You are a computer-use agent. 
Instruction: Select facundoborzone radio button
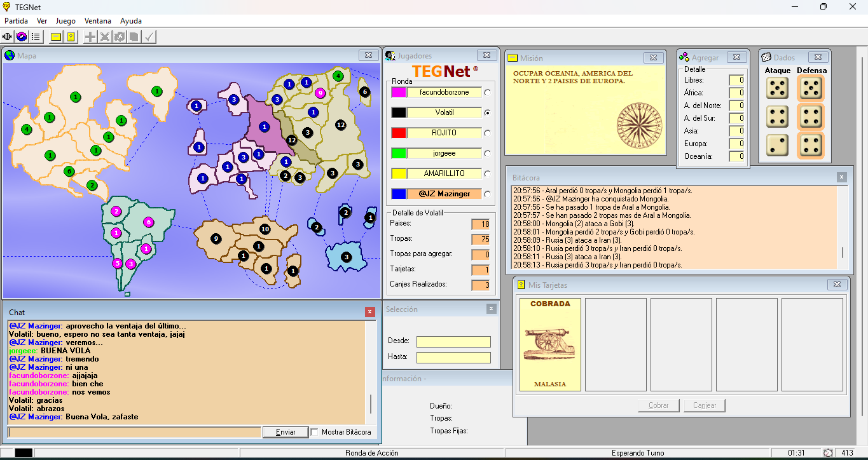point(488,92)
